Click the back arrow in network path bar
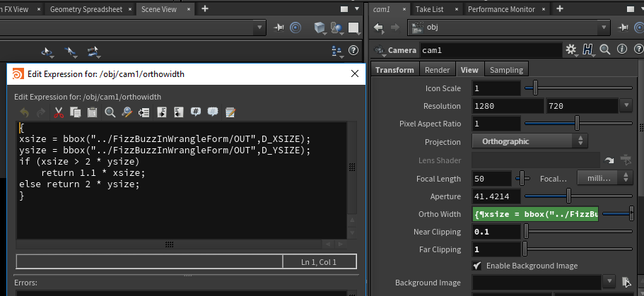644x296 pixels. 378,28
